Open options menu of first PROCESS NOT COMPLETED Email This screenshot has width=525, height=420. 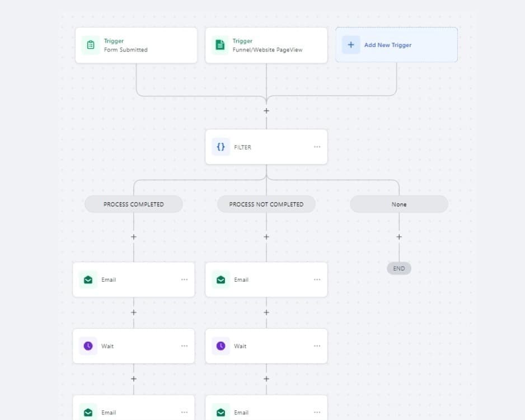tap(317, 279)
